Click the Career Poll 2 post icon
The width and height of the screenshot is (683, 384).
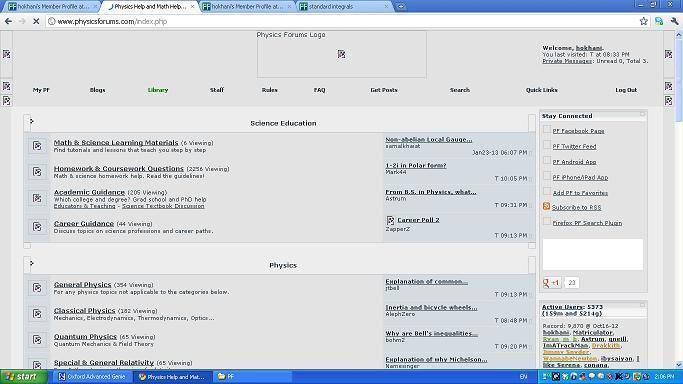[390, 221]
